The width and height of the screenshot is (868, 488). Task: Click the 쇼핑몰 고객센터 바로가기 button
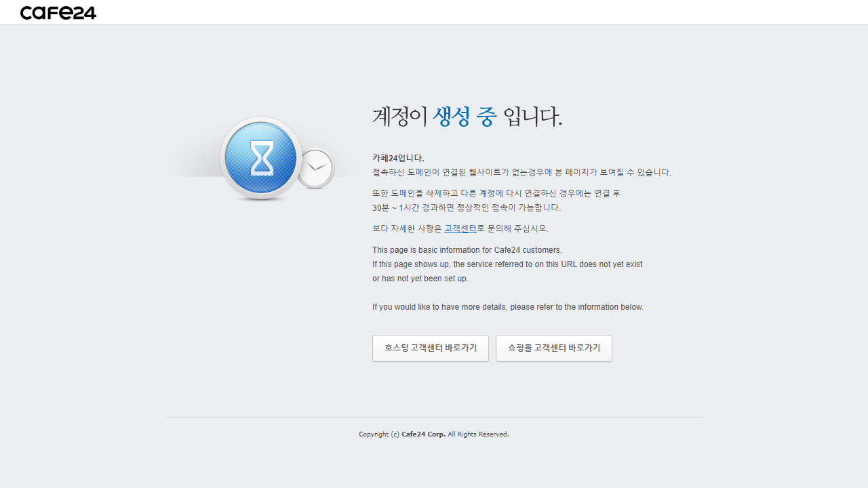coord(554,348)
